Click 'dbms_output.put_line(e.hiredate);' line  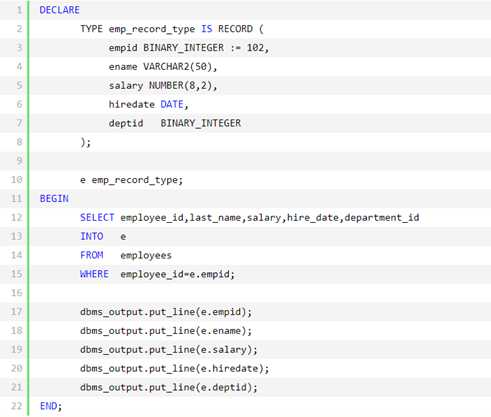(174, 369)
